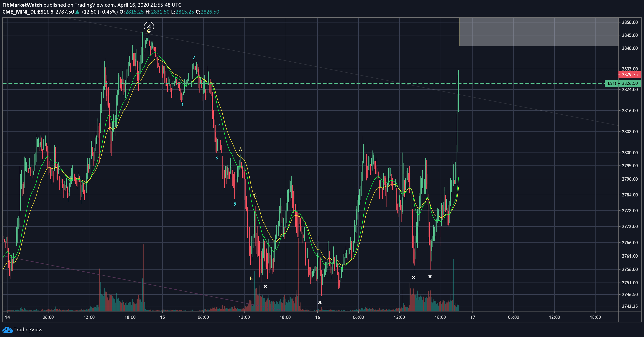Click the C:2826.50 close value
Viewport: 644px width, 337px height.
pos(207,12)
